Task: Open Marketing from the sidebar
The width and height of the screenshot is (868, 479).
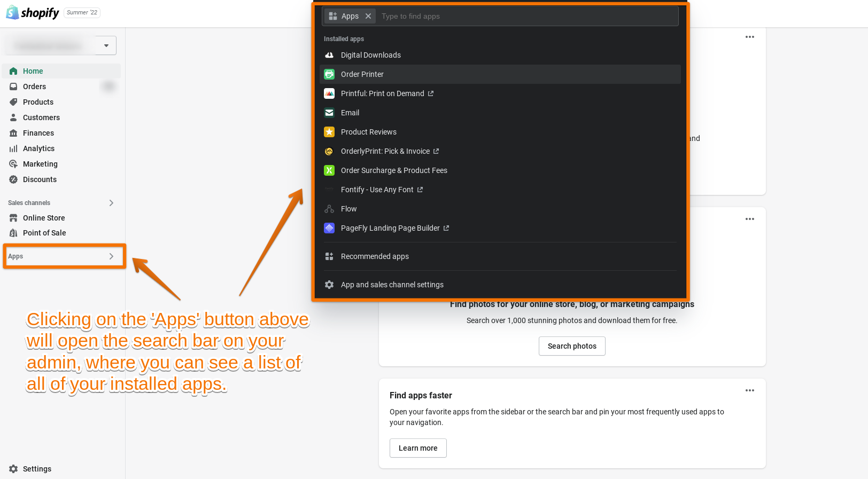Action: click(x=40, y=164)
